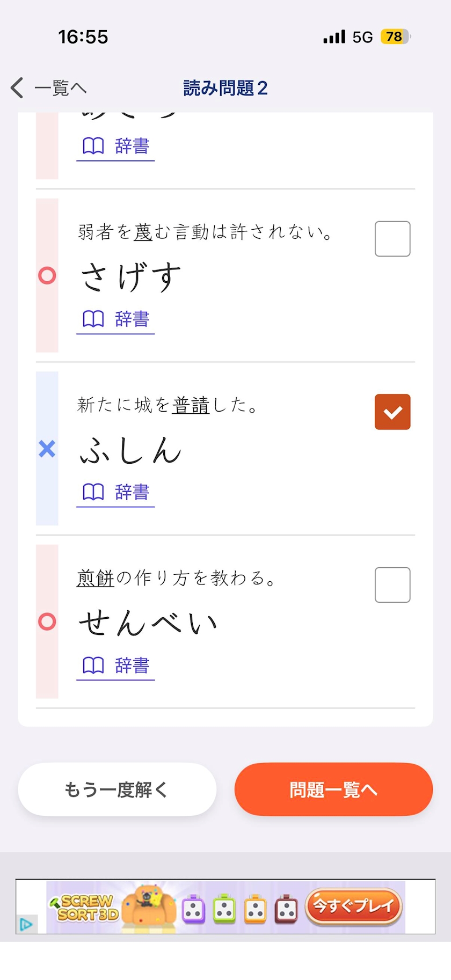This screenshot has width=451, height=980.
Task: Open 辞書 link under ふしん answer
Action: click(132, 492)
